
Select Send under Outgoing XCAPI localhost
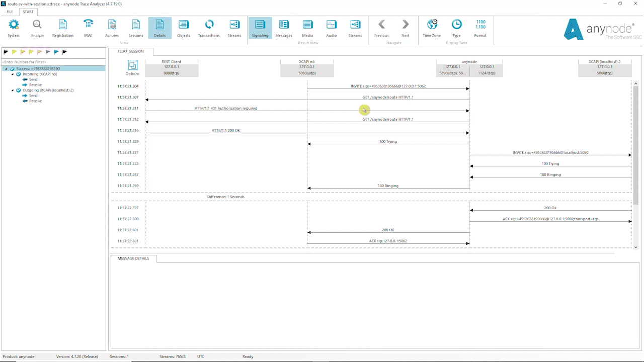[33, 96]
